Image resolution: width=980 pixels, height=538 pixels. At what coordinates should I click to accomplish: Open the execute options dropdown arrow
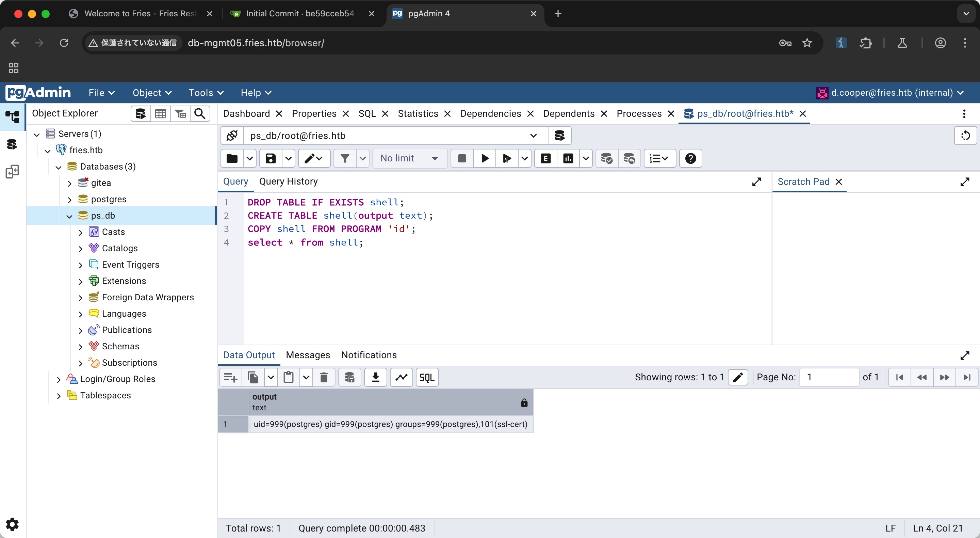pos(525,158)
